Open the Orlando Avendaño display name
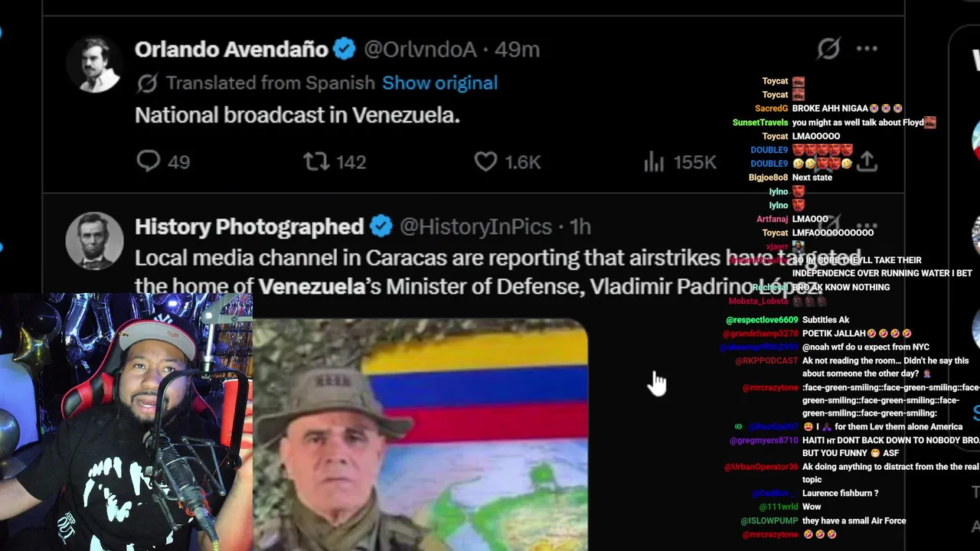Screen dimensions: 980x551 [x=231, y=49]
